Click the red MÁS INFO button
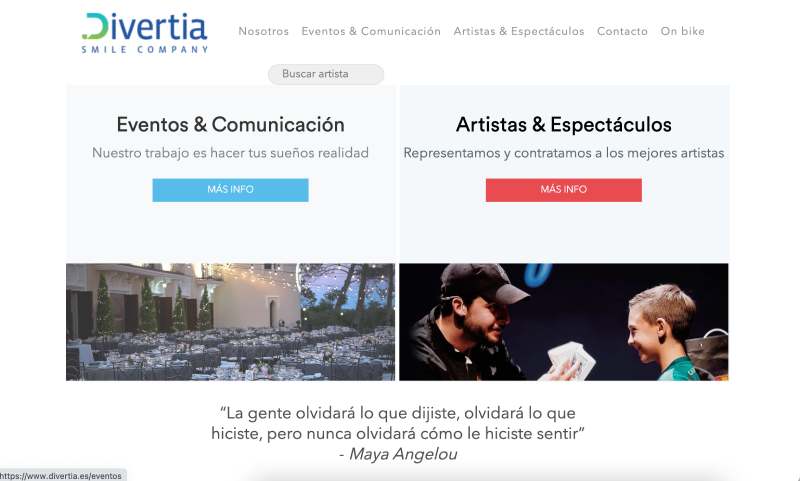The image size is (800, 481). coord(563,190)
